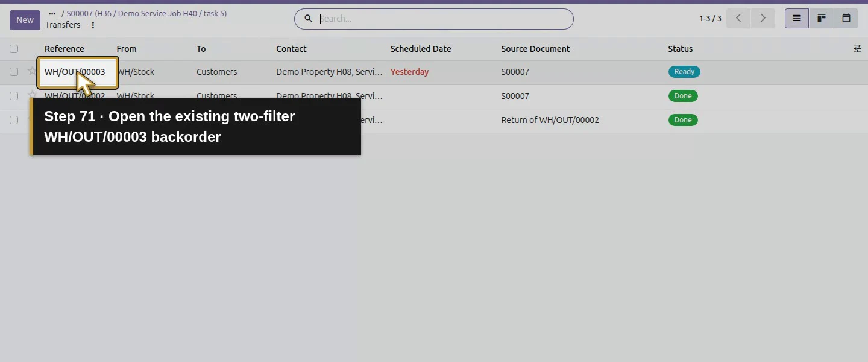
Task: Click Return of WH/OUT/00002 source document
Action: 550,120
